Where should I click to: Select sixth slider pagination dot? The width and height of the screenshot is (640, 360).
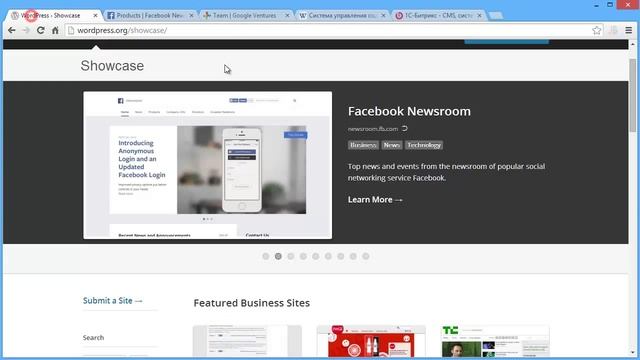pyautogui.click(x=328, y=256)
